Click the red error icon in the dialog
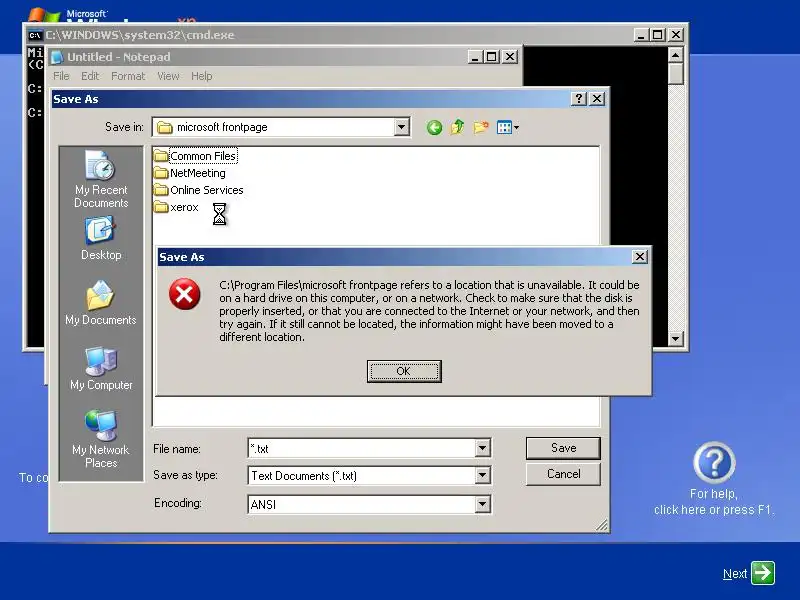 pos(184,294)
